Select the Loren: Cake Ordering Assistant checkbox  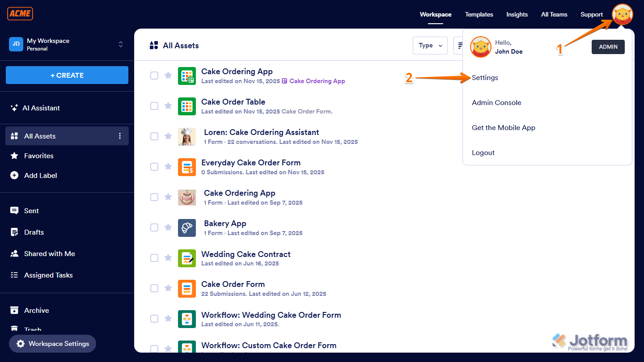point(154,136)
